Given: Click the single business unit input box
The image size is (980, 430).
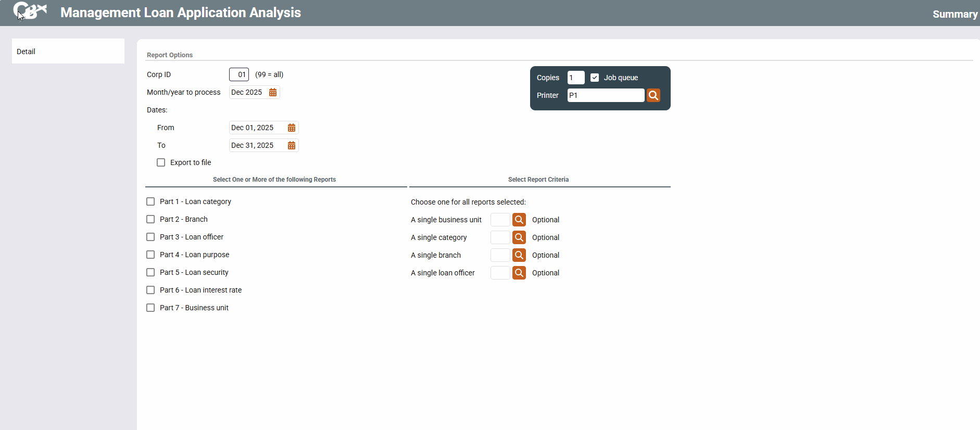Looking at the screenshot, I should (500, 220).
